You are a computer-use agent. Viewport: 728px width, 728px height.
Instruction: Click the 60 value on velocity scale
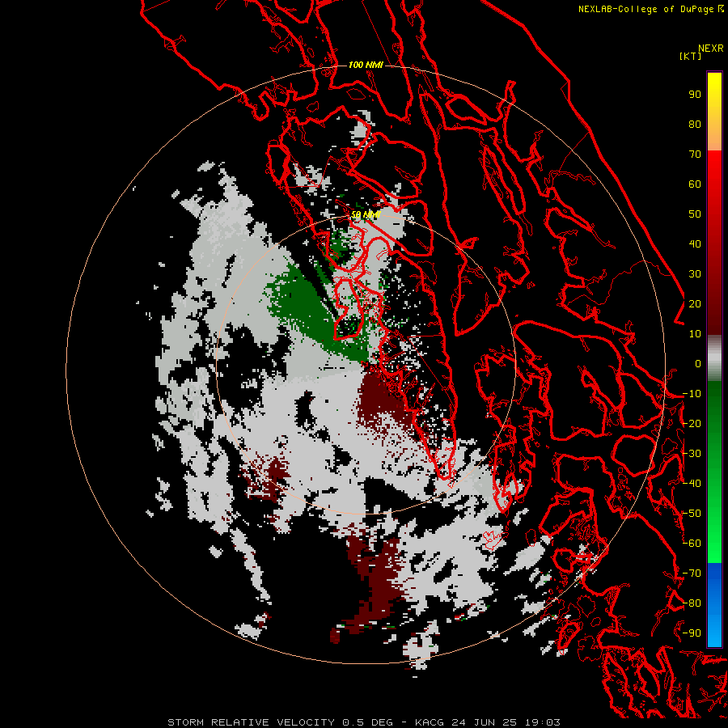click(x=695, y=184)
